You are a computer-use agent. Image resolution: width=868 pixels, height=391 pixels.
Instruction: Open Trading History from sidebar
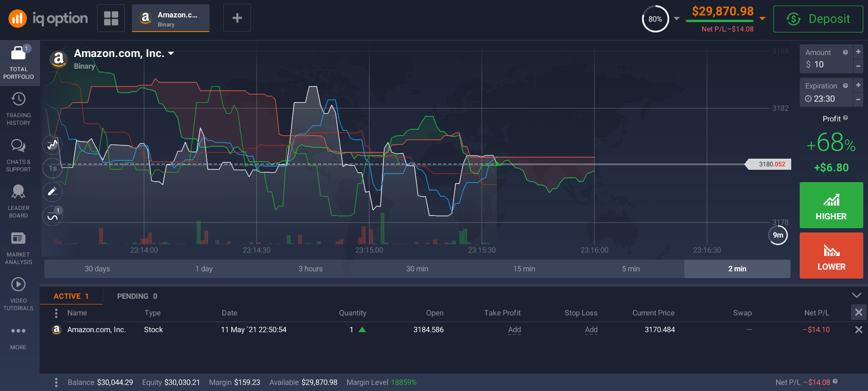click(19, 109)
